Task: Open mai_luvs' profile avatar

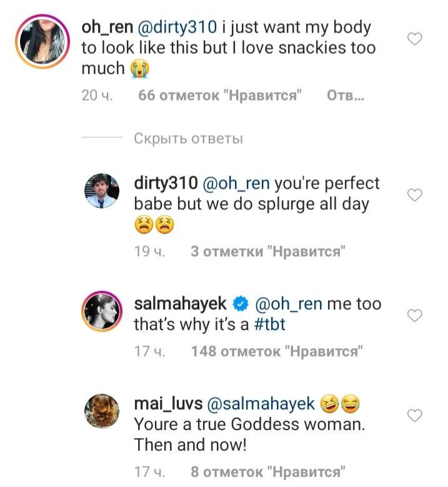Action: click(101, 410)
